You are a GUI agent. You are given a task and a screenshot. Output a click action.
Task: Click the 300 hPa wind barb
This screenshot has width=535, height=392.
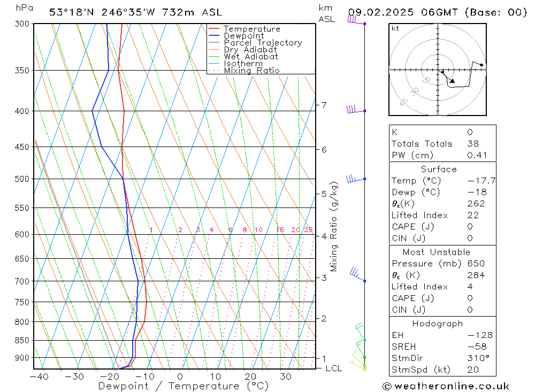[x=356, y=20]
